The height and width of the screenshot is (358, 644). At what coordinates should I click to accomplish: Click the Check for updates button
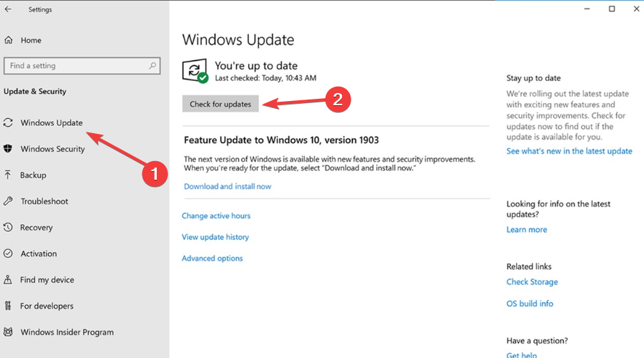(x=220, y=104)
